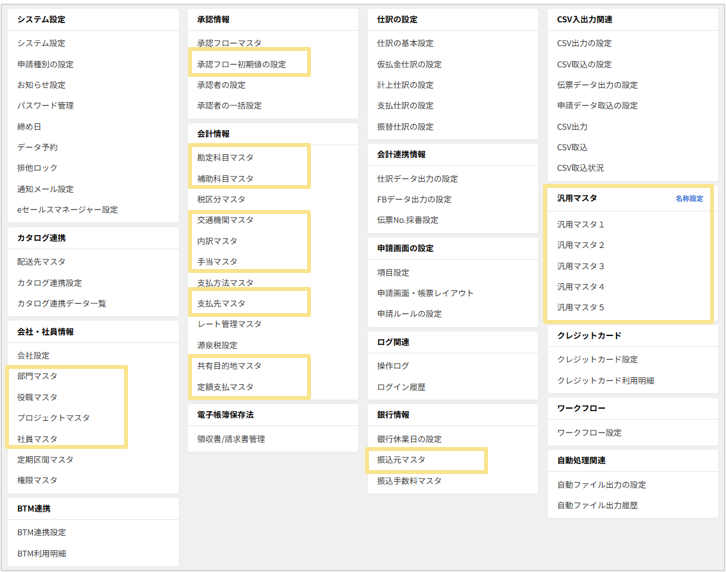Open BTM連携設定
Viewport: 726px width, 572px height.
(41, 533)
